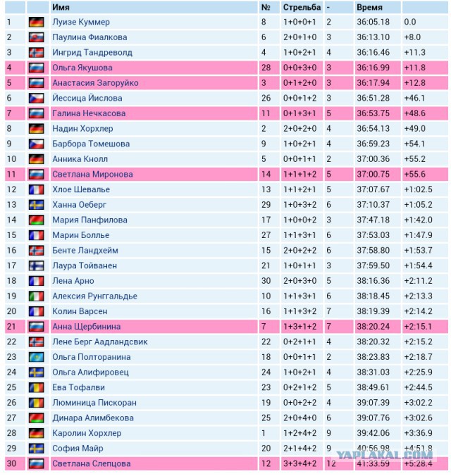This screenshot has height=476, width=451.
Task: Open athlete link Ингрид Тандреволд
Action: point(92,53)
